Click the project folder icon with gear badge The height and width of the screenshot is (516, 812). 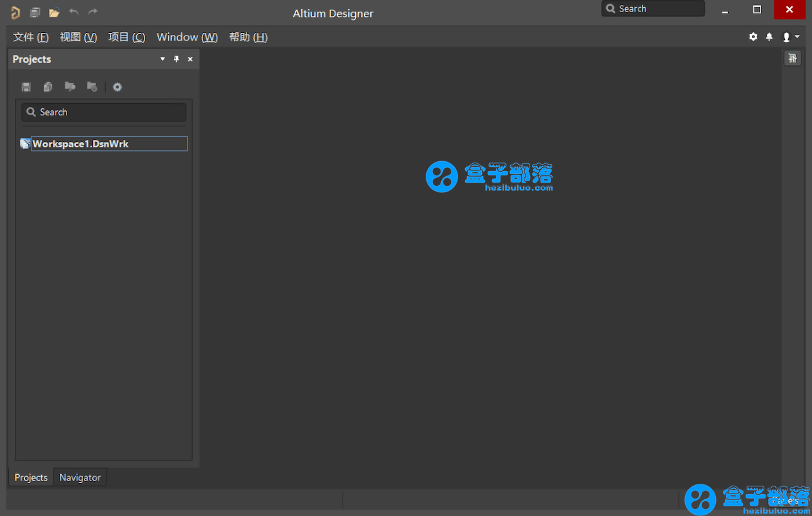(x=92, y=86)
